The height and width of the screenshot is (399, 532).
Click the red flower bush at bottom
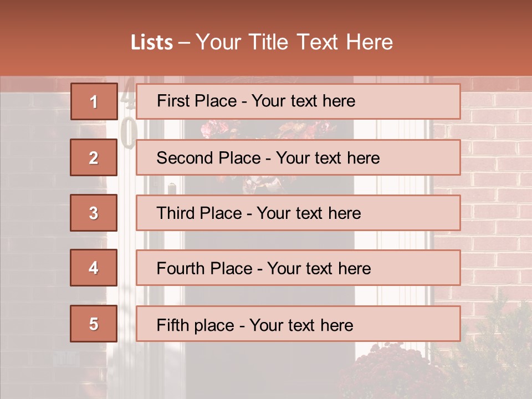coord(388,371)
